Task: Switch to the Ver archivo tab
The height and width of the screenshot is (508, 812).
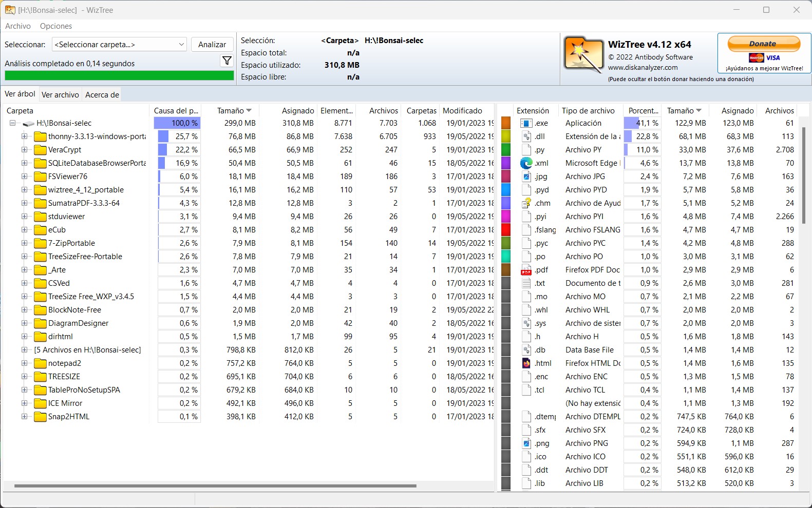Action: point(60,95)
